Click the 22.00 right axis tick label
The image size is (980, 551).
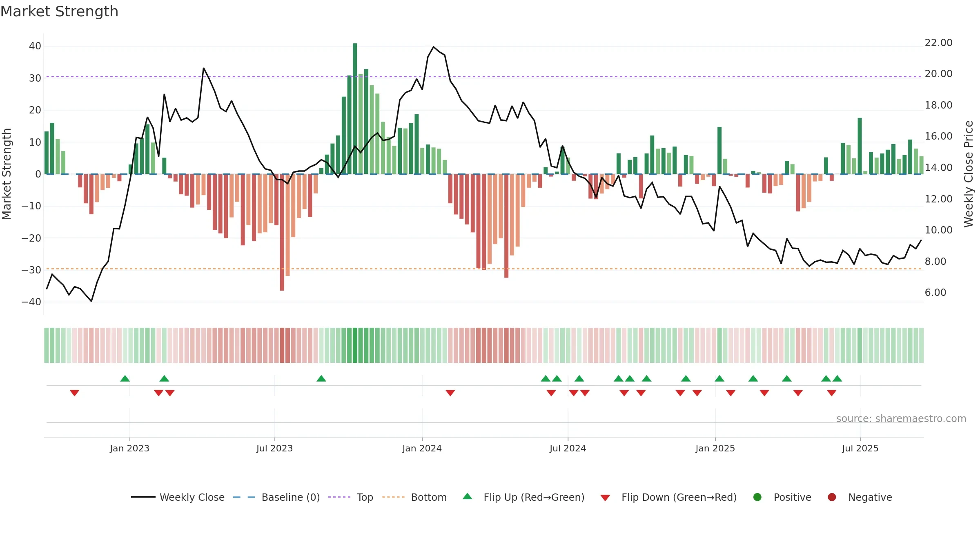[938, 43]
